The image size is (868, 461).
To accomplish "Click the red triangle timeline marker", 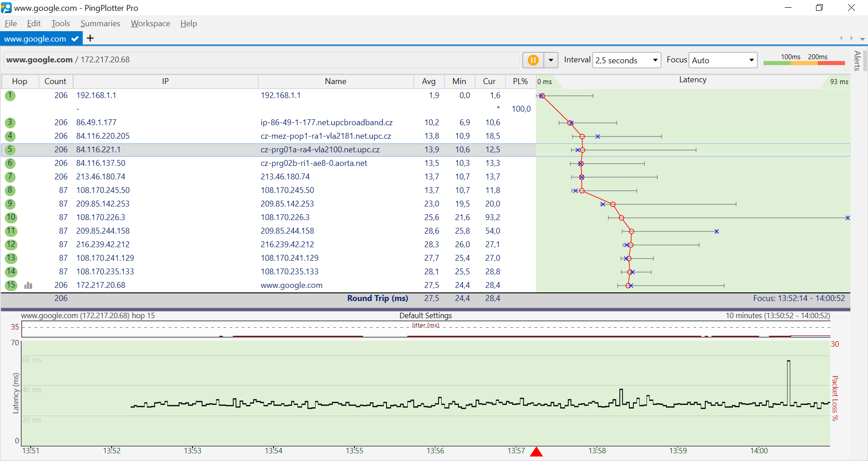I will [536, 452].
